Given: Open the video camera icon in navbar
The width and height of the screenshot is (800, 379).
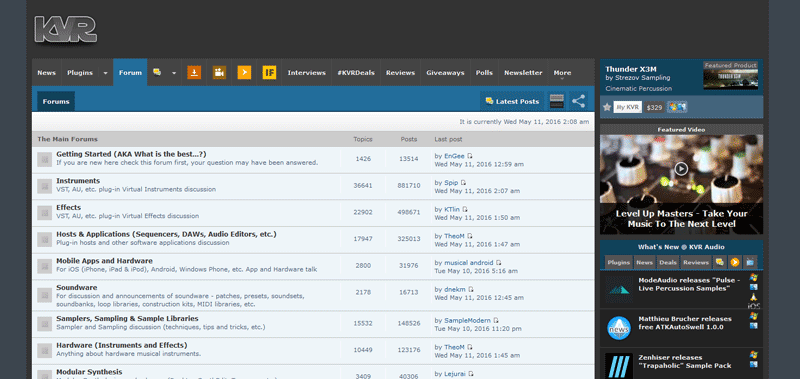Looking at the screenshot, I should tap(219, 72).
